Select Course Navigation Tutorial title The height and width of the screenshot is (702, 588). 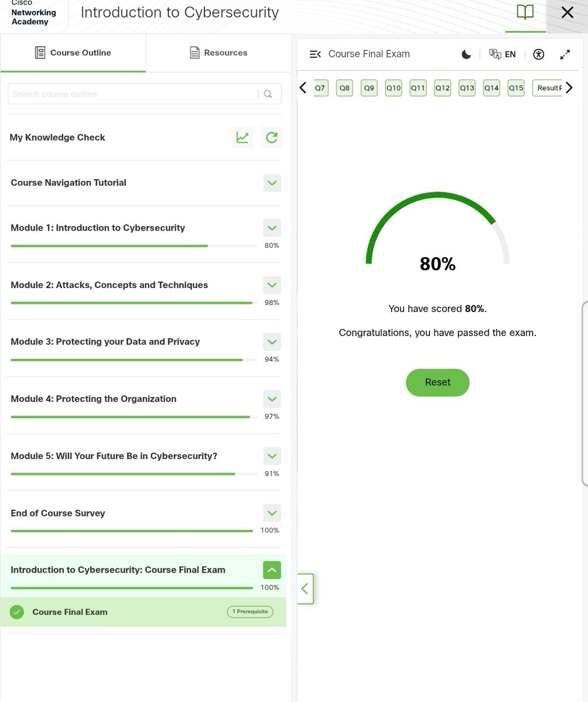[69, 183]
